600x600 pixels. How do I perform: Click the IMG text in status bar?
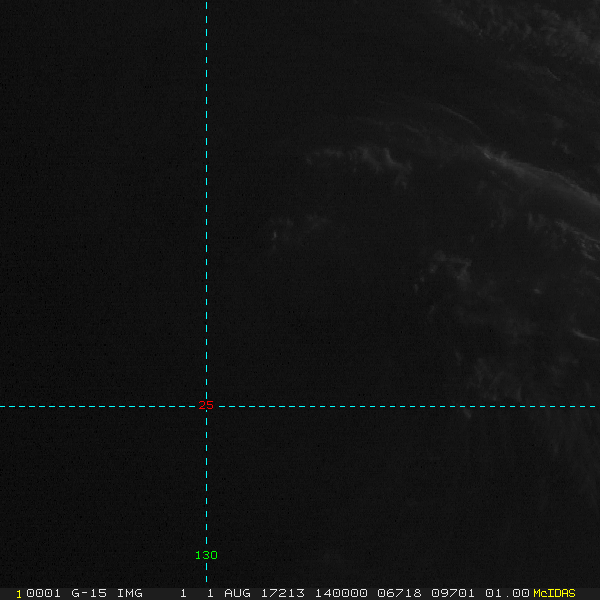pos(129,593)
